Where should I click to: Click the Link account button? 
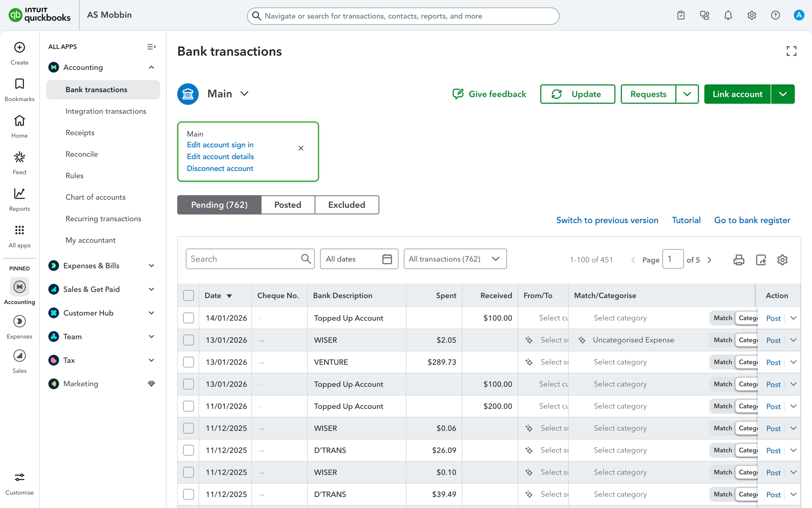738,94
